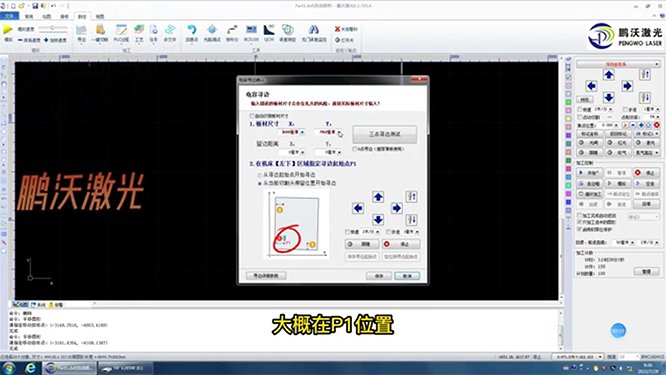This screenshot has width=666, height=375.
Task: Open the coordinate system dropdown in side panel
Action: [618, 64]
